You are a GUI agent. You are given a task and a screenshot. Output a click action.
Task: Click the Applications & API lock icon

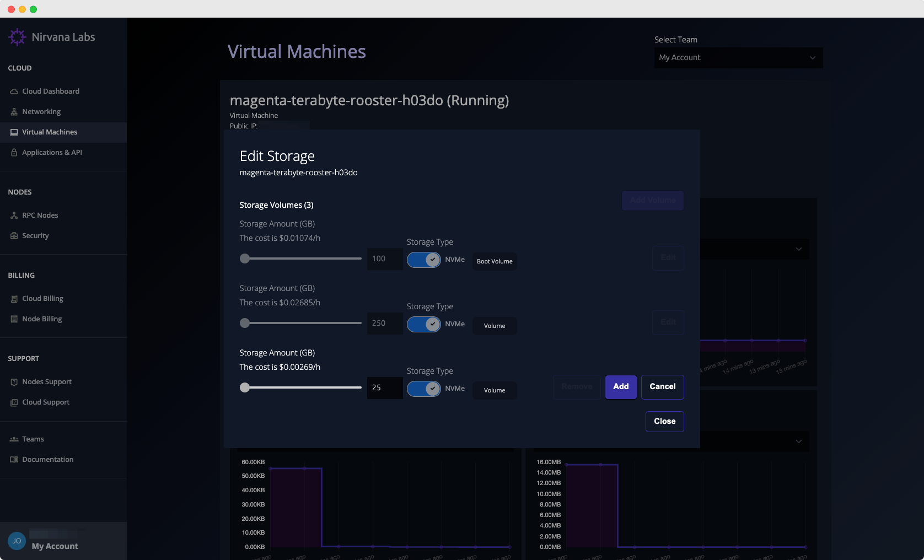click(14, 153)
